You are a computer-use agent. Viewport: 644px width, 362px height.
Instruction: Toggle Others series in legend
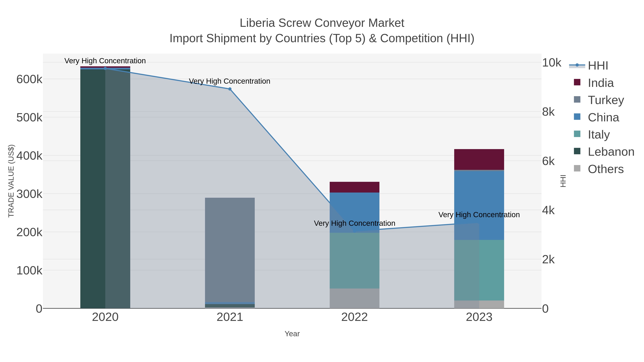[x=599, y=169]
